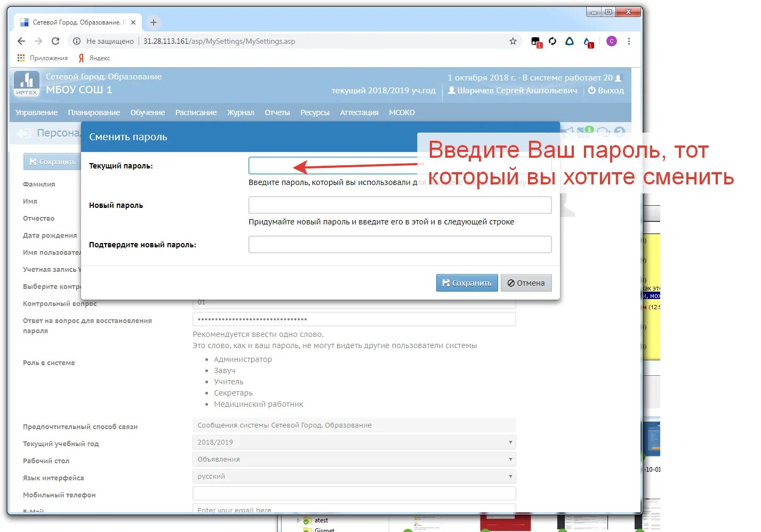The height and width of the screenshot is (532, 761).
Task: Reload the page with refresh icon
Action: tap(55, 41)
